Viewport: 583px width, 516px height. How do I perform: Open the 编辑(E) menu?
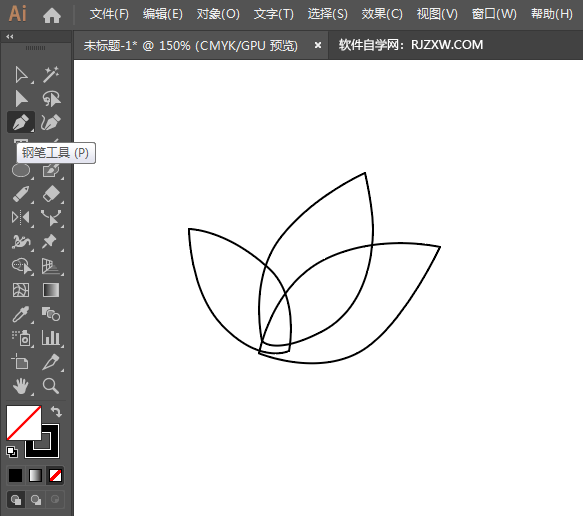click(x=163, y=14)
